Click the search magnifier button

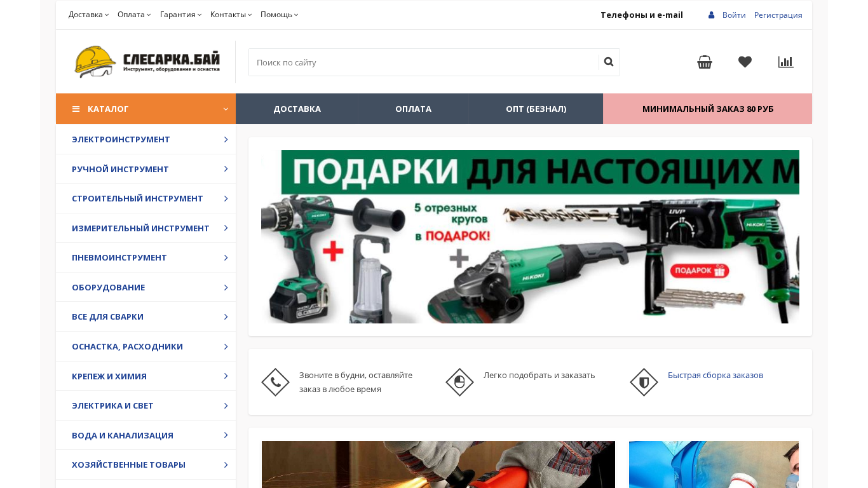[x=609, y=62]
